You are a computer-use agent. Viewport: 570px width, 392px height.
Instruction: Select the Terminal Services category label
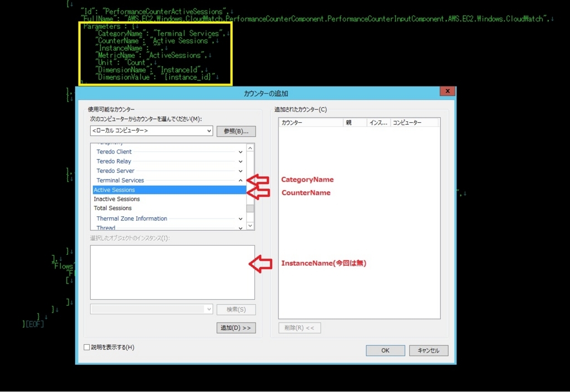pyautogui.click(x=120, y=180)
